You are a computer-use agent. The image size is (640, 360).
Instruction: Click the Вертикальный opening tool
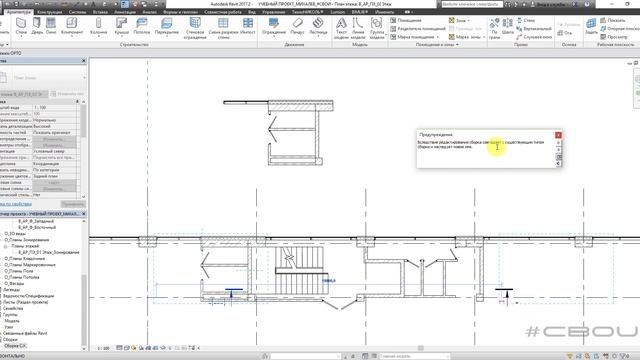tap(534, 29)
